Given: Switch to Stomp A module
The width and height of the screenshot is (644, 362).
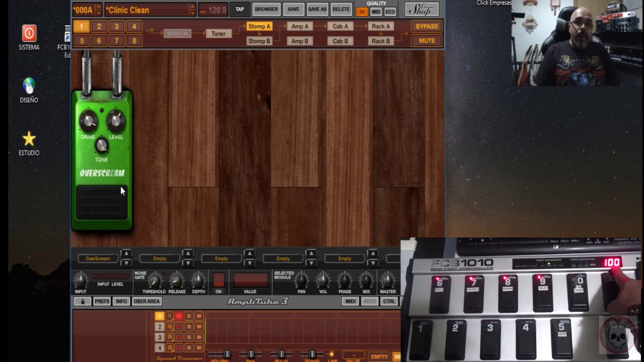Looking at the screenshot, I should (259, 26).
